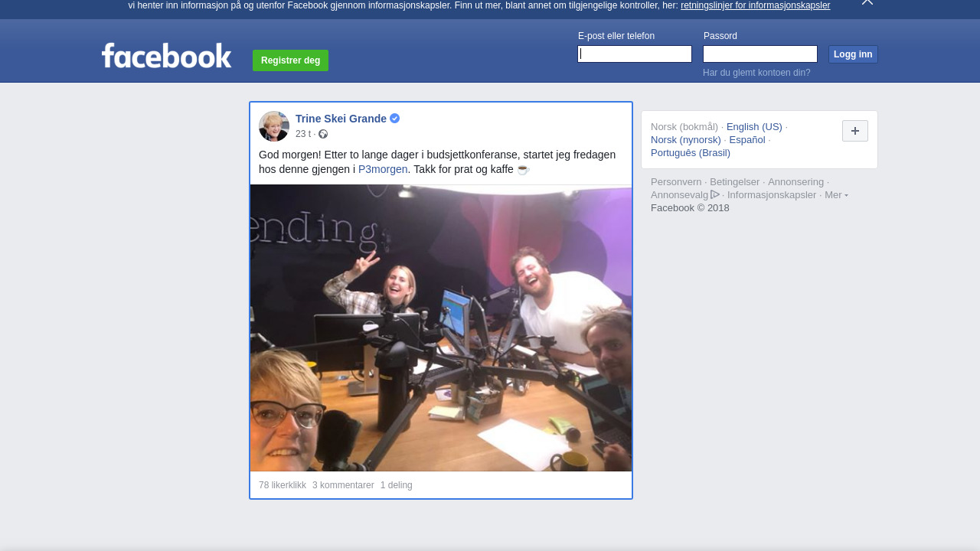Close the cookie information banner
The height and width of the screenshot is (551, 980).
(x=867, y=2)
